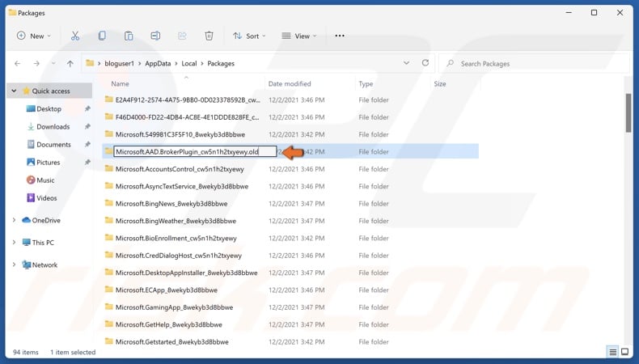
Task: Sort by the Name column header
Action: click(x=121, y=83)
